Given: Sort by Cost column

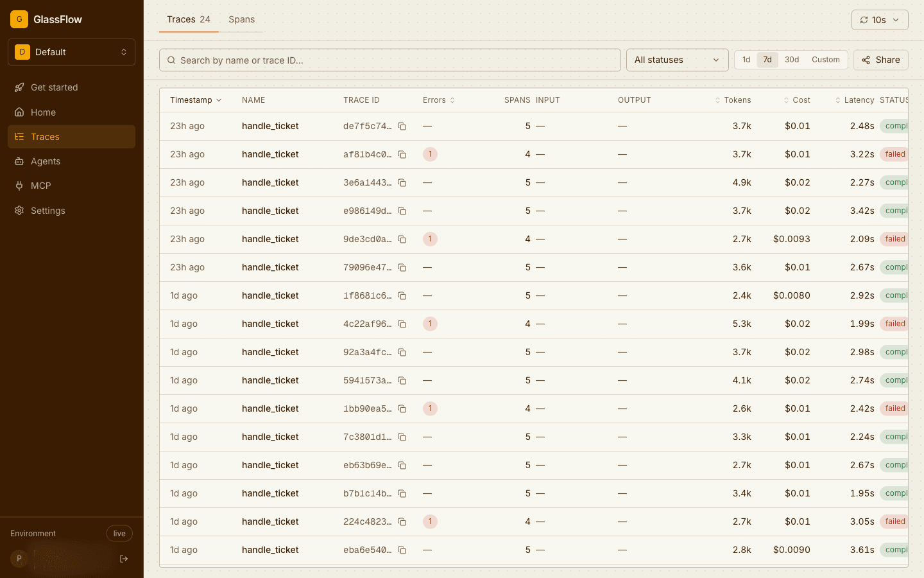Looking at the screenshot, I should tap(796, 100).
